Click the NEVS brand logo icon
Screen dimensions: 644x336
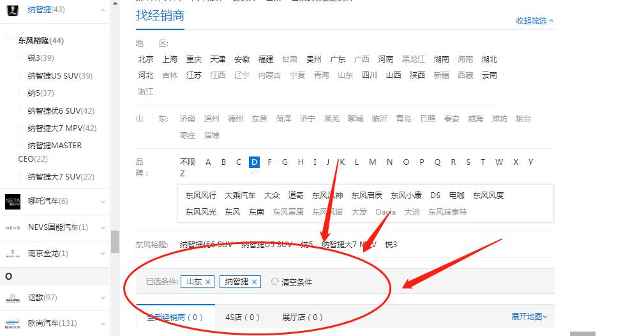pos(13,227)
